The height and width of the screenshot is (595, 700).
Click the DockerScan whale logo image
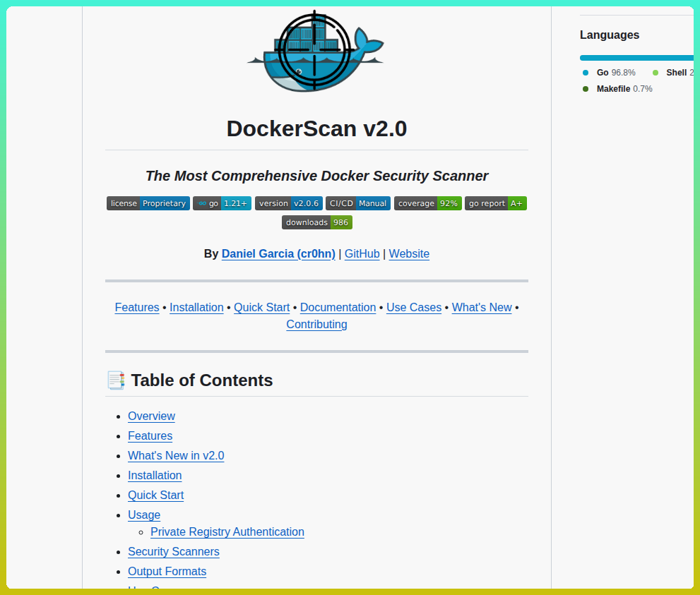[316, 50]
